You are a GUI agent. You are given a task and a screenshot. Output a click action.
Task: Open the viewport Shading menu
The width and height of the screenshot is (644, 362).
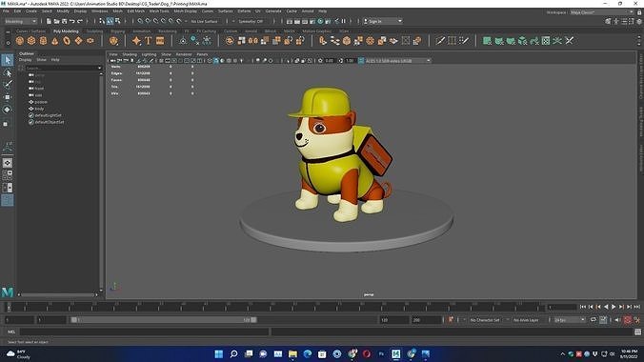click(x=130, y=54)
